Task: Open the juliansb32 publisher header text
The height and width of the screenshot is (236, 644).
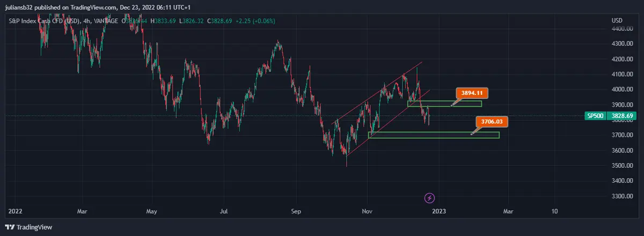Action: click(x=21, y=7)
